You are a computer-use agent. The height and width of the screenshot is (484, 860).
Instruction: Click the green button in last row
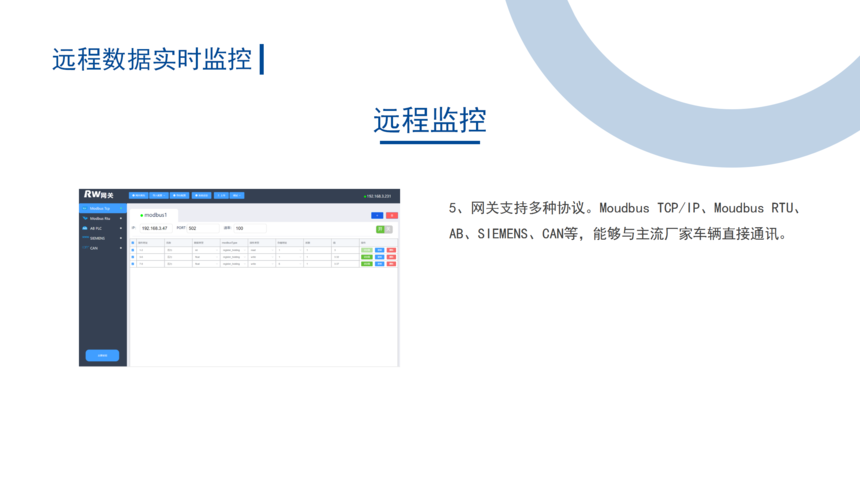[x=366, y=263]
